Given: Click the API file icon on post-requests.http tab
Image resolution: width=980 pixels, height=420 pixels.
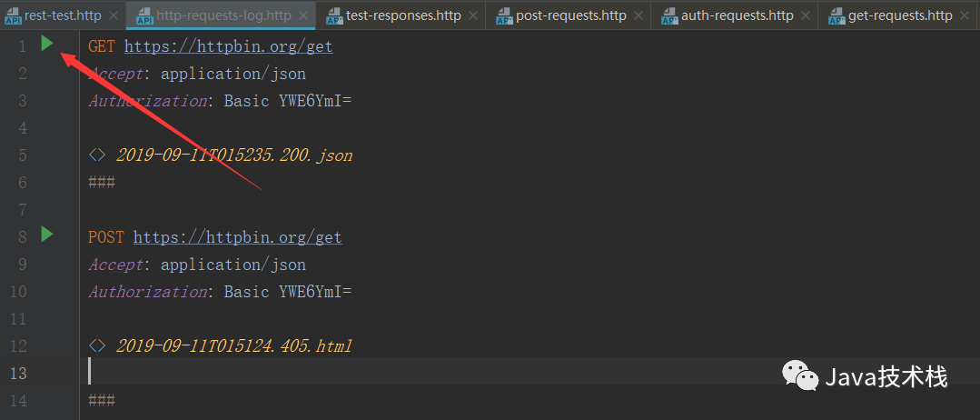Looking at the screenshot, I should tap(504, 16).
